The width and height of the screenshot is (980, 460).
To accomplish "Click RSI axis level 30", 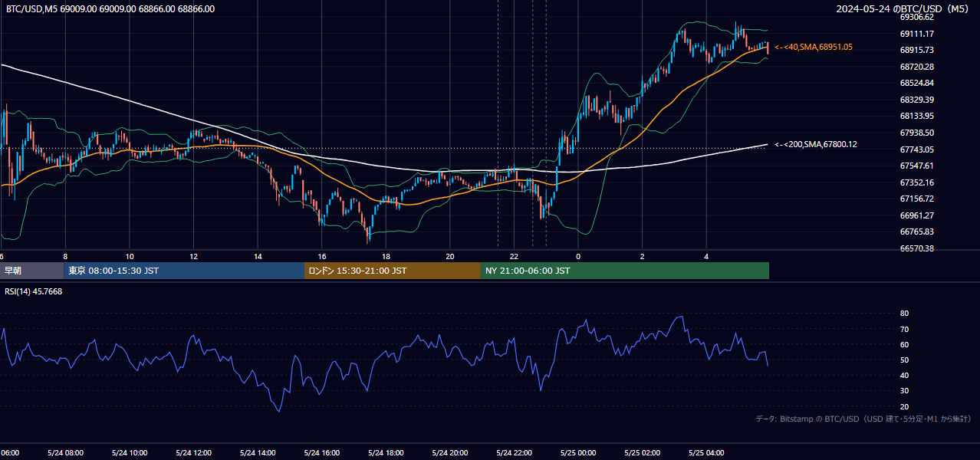I will 904,390.
